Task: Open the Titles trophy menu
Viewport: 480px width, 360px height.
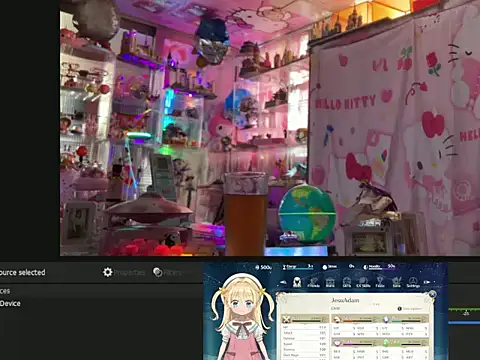Action: pyautogui.click(x=380, y=282)
